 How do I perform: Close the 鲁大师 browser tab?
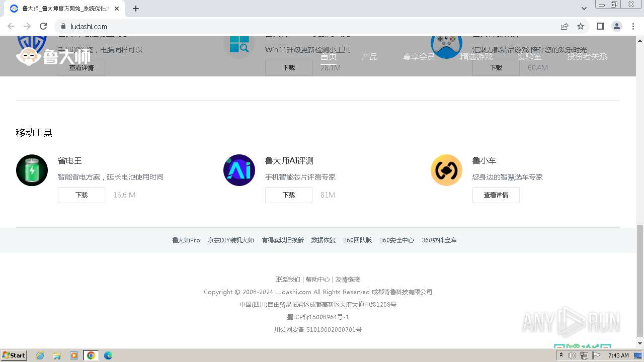[x=117, y=9]
